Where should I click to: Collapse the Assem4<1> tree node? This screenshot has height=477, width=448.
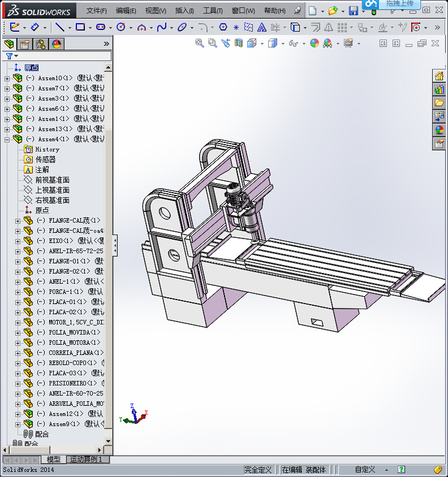(x=7, y=140)
